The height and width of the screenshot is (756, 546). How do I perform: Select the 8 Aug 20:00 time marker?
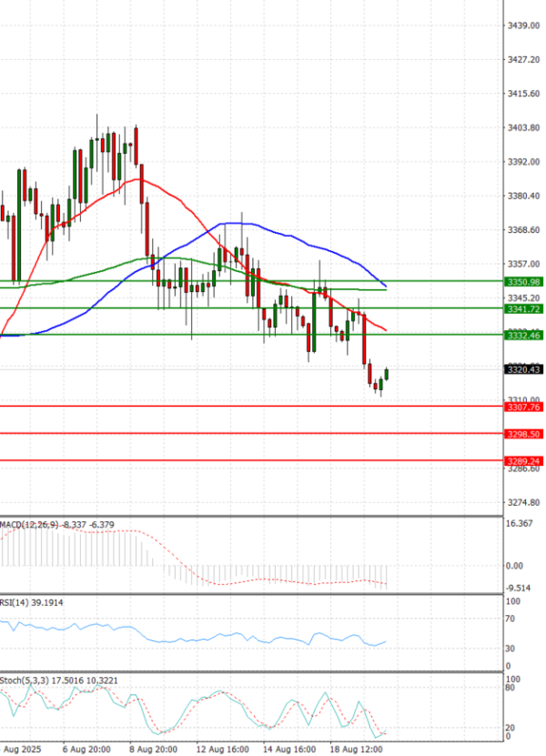point(153,749)
